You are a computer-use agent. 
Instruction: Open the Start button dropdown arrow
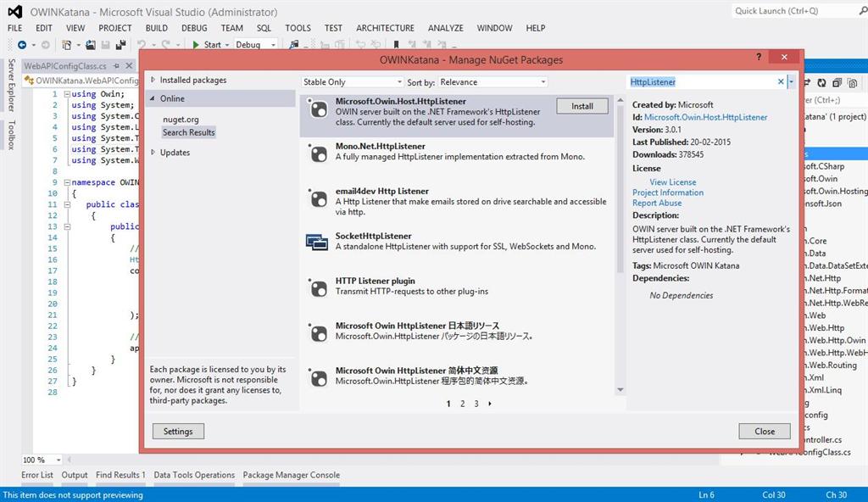click(x=227, y=45)
